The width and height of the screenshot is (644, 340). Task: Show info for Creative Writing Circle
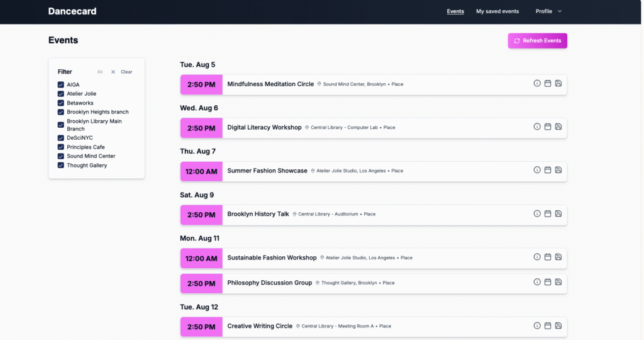point(537,326)
